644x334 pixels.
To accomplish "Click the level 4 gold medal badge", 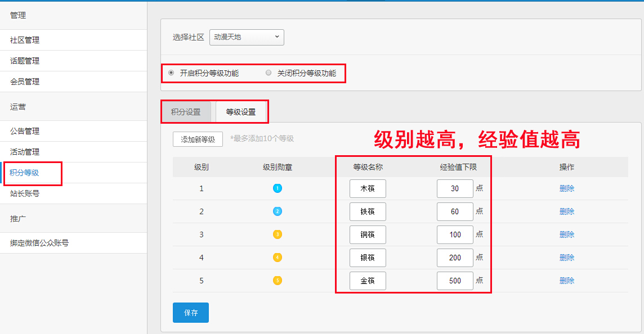I will coord(277,258).
